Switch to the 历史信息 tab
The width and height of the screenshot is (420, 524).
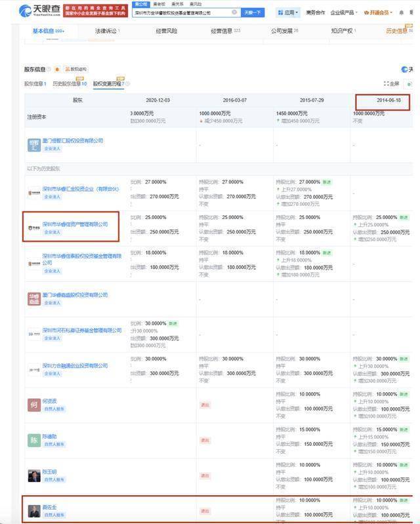click(399, 31)
